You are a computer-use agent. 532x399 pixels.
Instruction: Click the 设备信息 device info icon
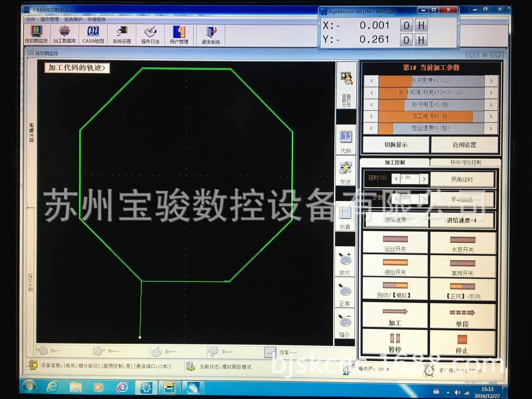(x=32, y=365)
